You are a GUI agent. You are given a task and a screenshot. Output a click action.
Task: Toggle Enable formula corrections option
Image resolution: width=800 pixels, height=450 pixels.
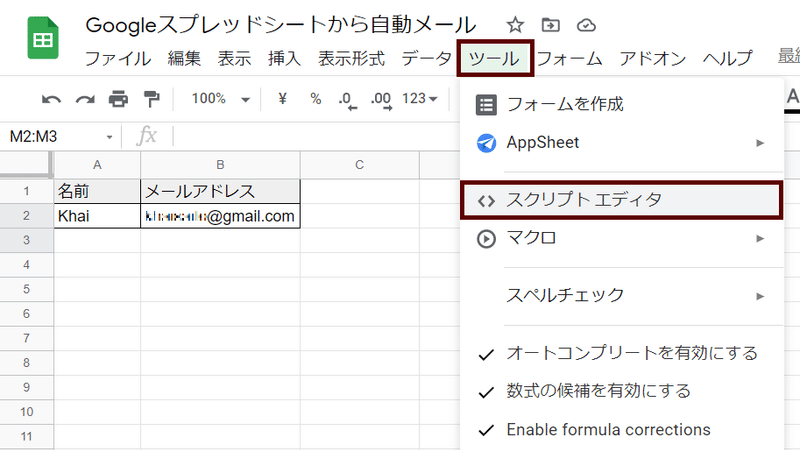[x=621, y=430]
